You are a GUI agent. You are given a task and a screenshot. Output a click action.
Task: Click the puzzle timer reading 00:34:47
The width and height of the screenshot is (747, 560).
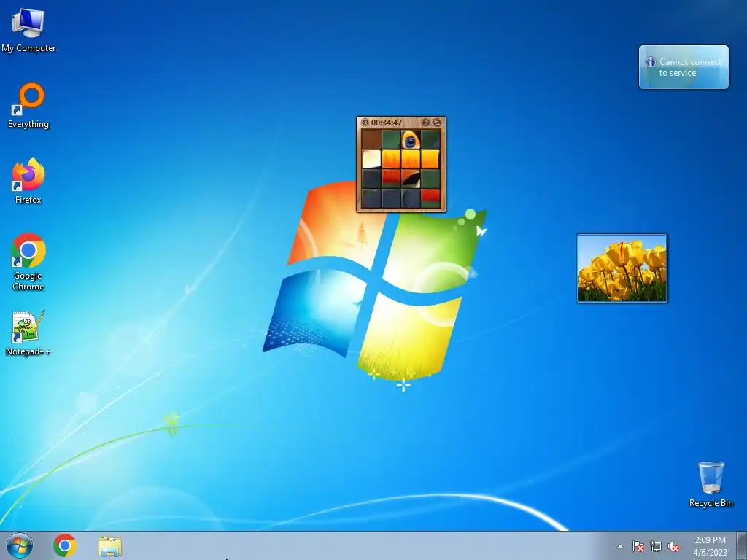click(387, 122)
